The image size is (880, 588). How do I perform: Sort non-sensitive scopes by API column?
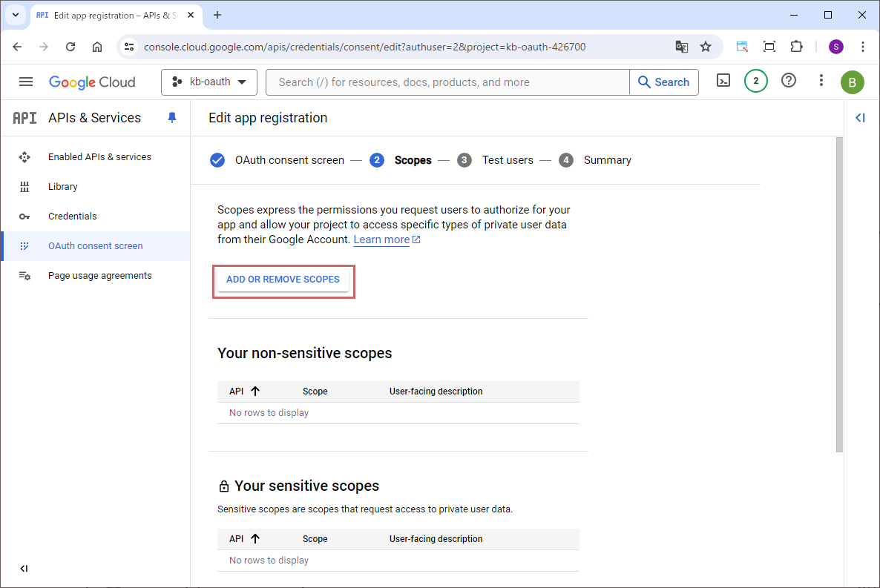click(x=245, y=392)
